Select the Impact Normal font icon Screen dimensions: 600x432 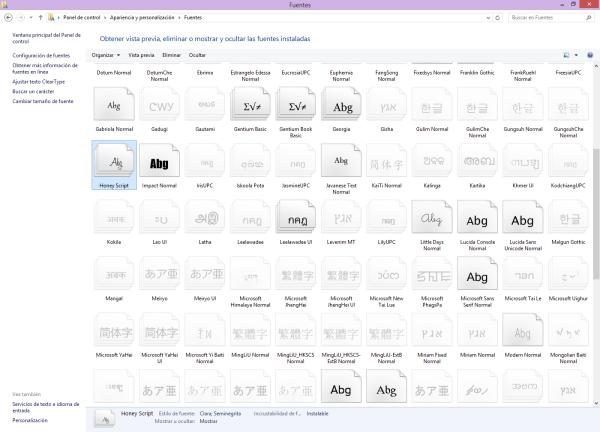(158, 161)
